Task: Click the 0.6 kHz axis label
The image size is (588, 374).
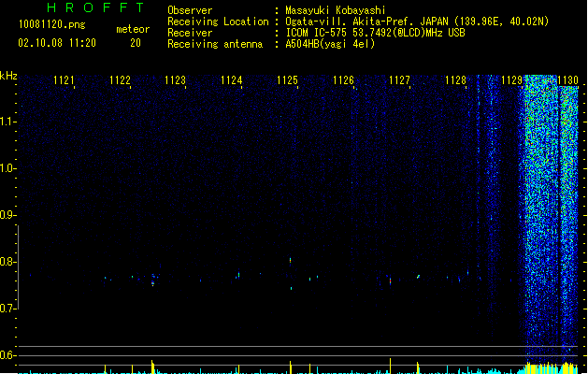Action: click(7, 355)
